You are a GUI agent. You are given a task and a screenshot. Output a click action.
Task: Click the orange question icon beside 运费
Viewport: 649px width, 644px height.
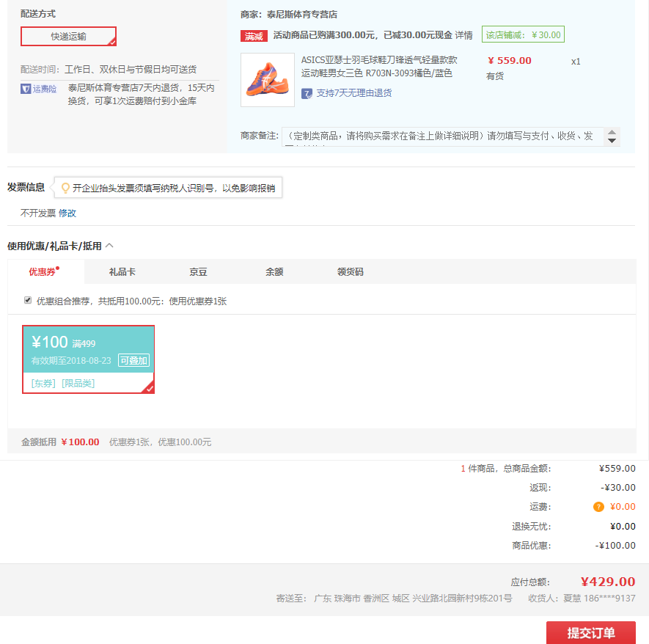tap(598, 507)
